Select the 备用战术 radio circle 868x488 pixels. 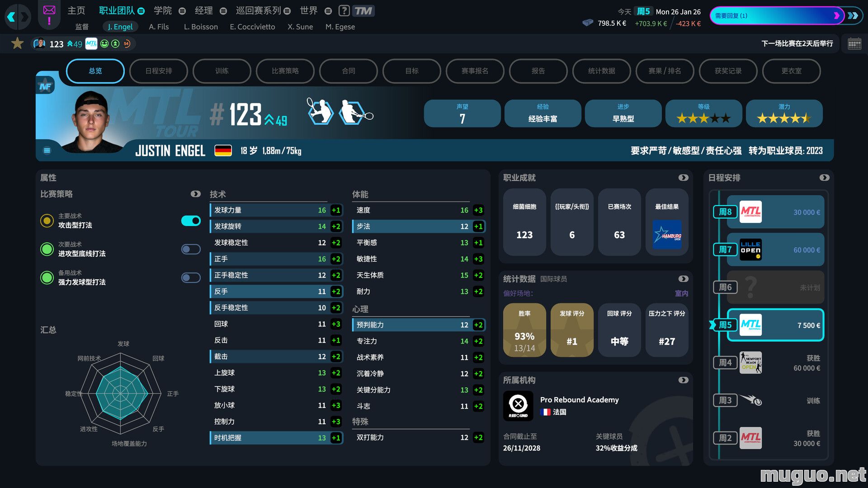click(x=47, y=277)
